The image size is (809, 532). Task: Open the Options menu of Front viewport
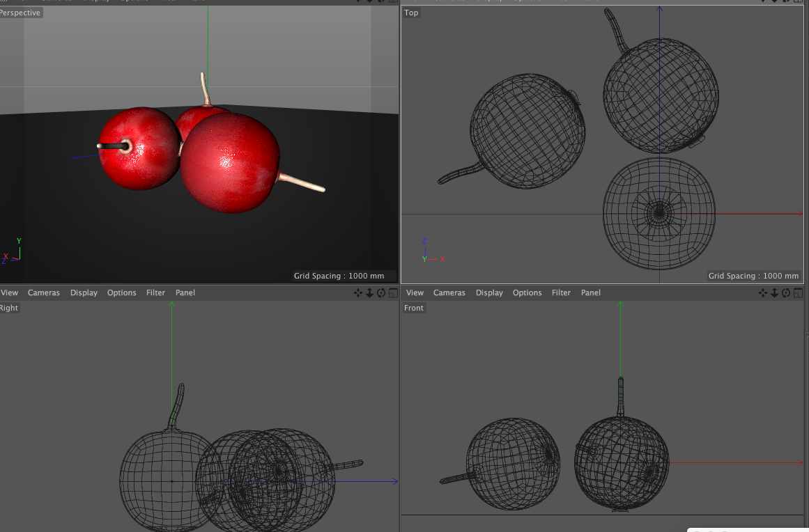pos(527,293)
